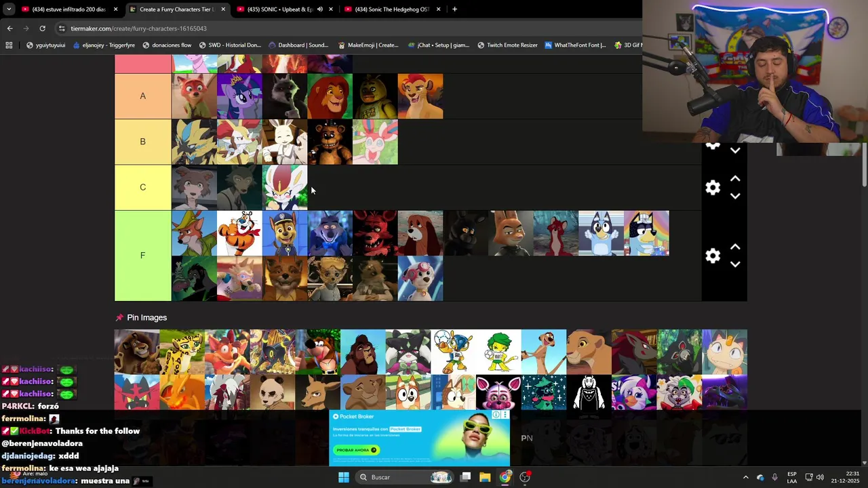Open the volume tray icon

pos(820,477)
